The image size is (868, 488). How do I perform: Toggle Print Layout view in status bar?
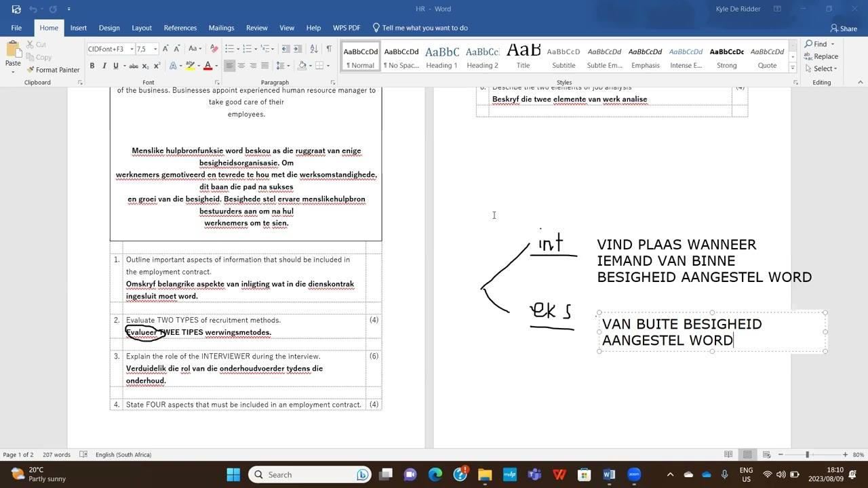747,455
